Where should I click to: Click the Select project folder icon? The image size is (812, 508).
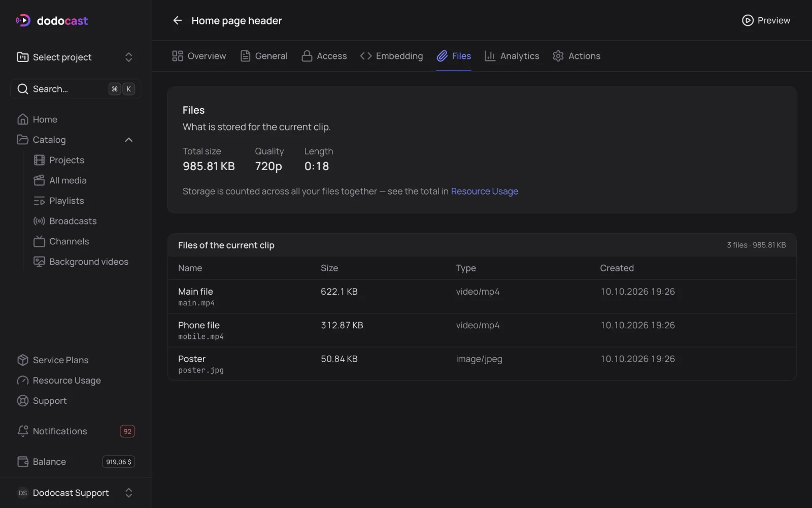[23, 57]
